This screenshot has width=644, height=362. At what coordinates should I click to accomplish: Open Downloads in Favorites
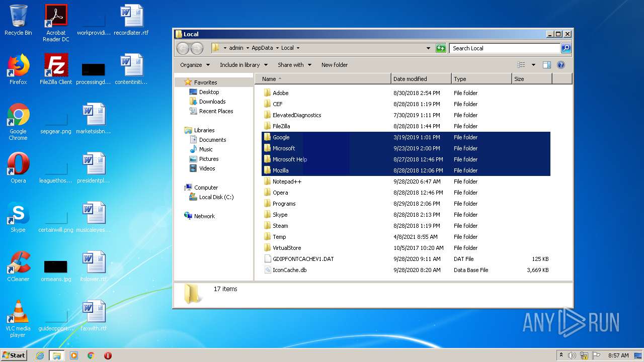[212, 102]
